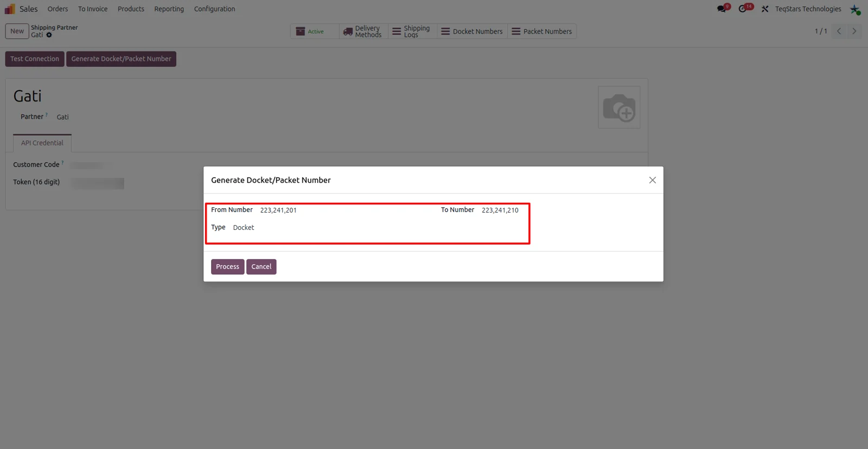
Task: Click the Shipping Partner breadcrumb link
Action: click(x=54, y=27)
